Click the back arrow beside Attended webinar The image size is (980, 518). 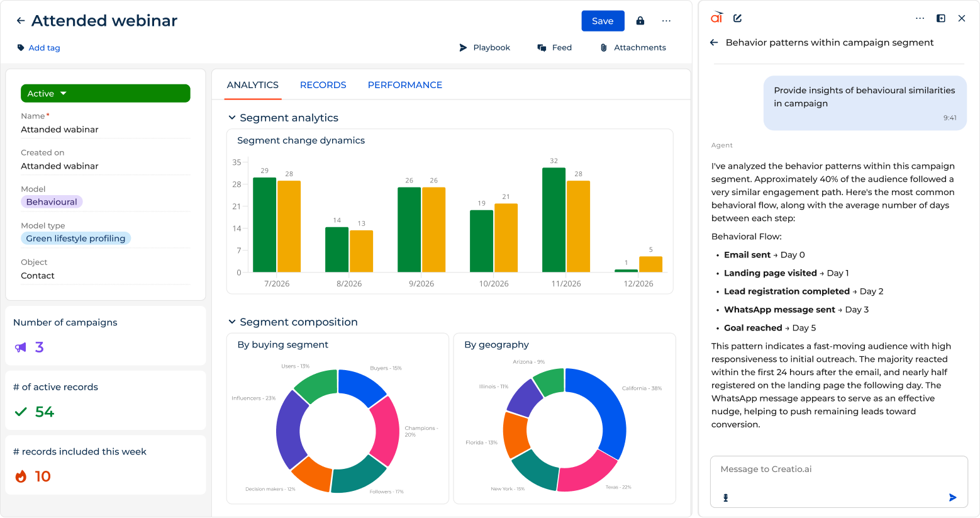point(21,21)
